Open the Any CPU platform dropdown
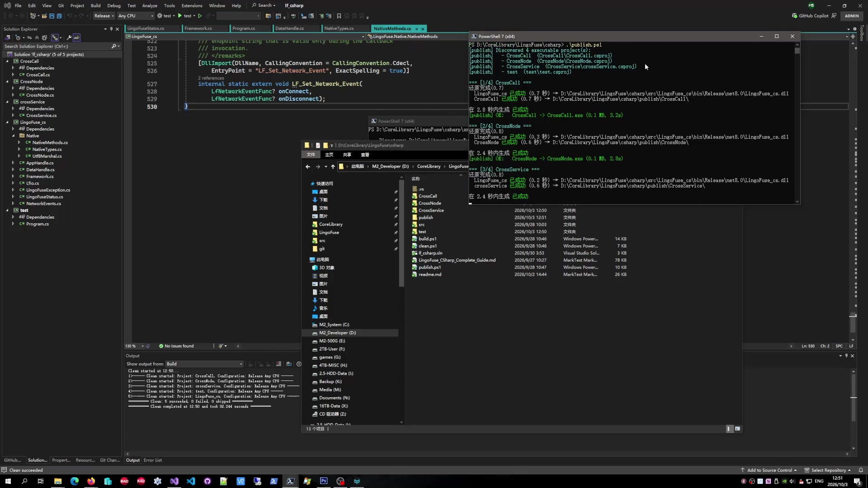Screen dimensions: 868x488 (136, 16)
